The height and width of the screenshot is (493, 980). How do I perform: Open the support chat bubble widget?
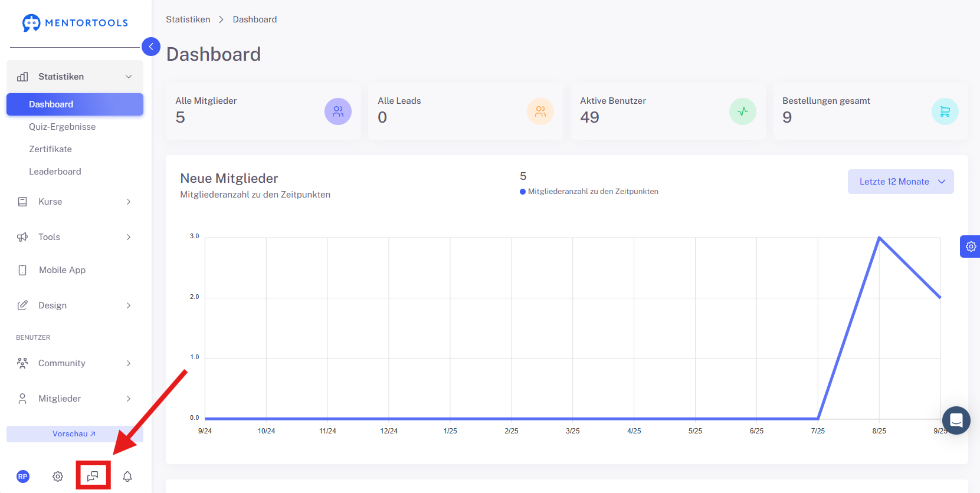click(956, 420)
